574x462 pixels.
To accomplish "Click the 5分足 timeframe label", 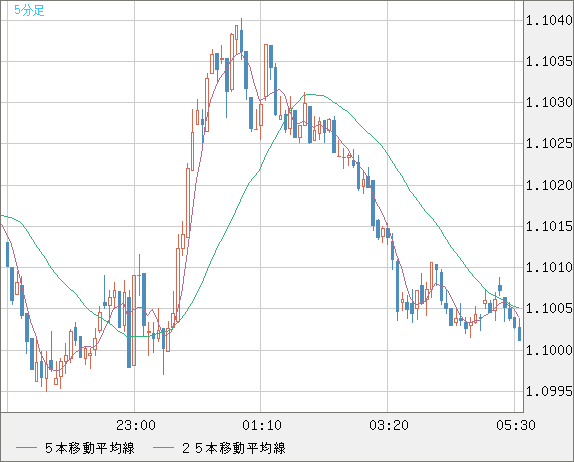I will click(x=29, y=10).
